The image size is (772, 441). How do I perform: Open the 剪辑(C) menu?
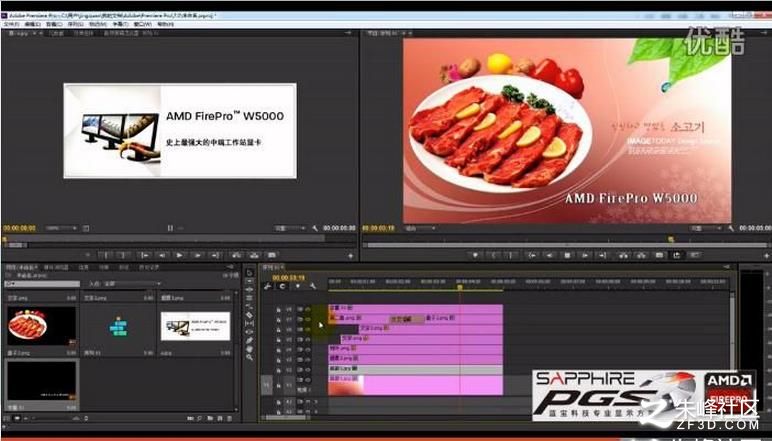pos(54,24)
